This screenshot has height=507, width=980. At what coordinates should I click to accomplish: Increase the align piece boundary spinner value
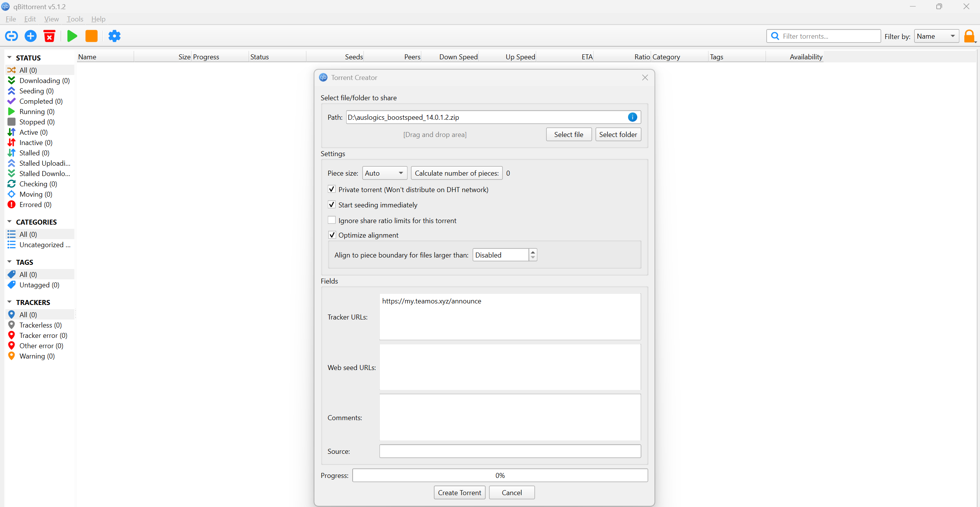click(x=533, y=252)
